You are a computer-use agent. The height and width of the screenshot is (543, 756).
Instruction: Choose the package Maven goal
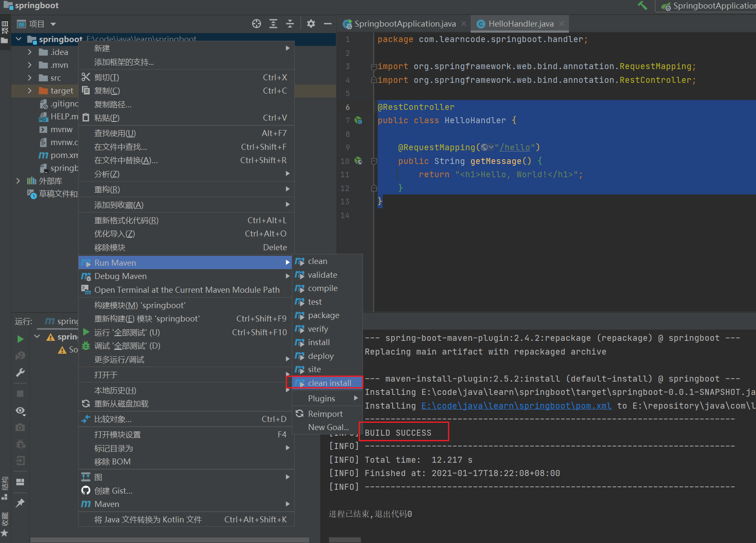pos(328,315)
